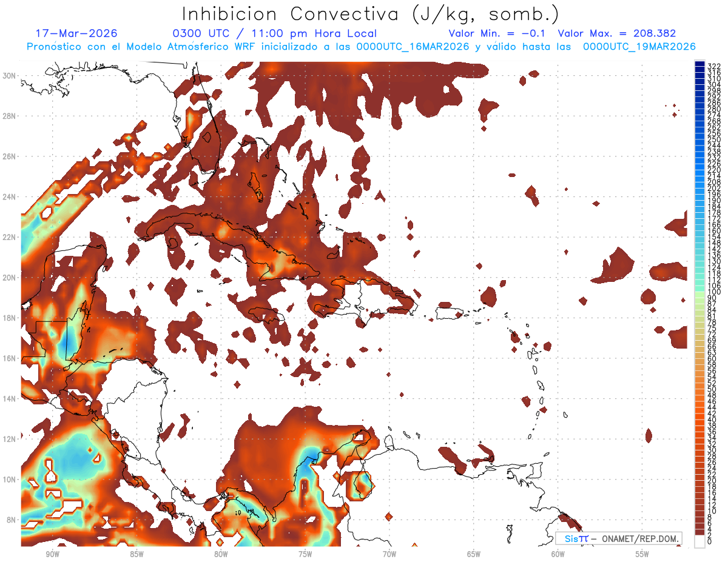
Task: Click the '55W' longitude label
Action: tap(642, 554)
